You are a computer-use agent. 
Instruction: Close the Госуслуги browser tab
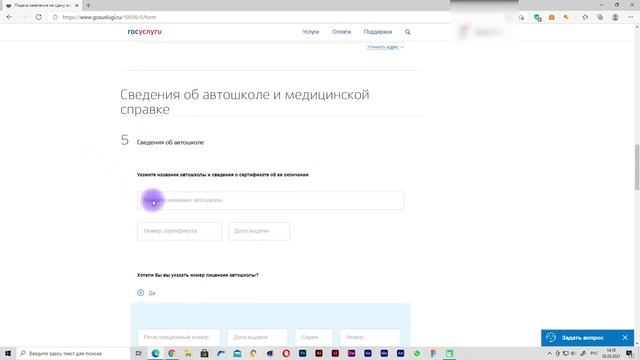point(76,5)
